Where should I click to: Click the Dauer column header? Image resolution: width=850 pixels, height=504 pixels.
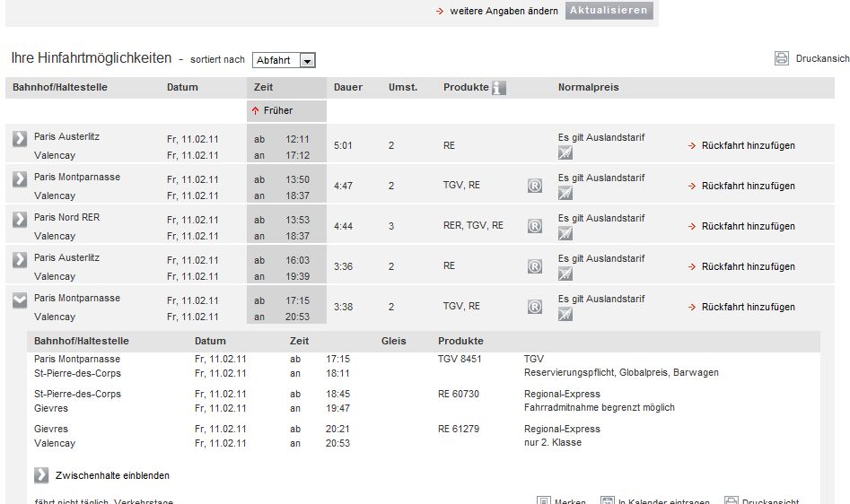tap(348, 87)
